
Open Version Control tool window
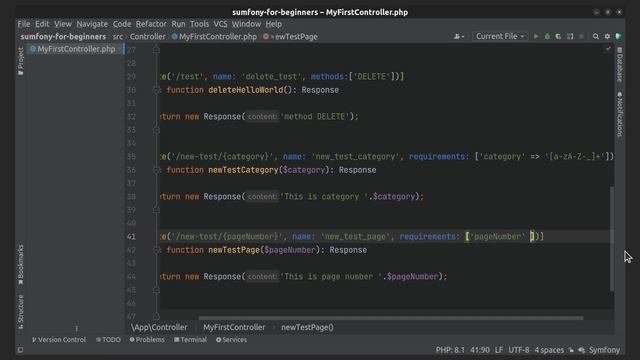(59, 340)
